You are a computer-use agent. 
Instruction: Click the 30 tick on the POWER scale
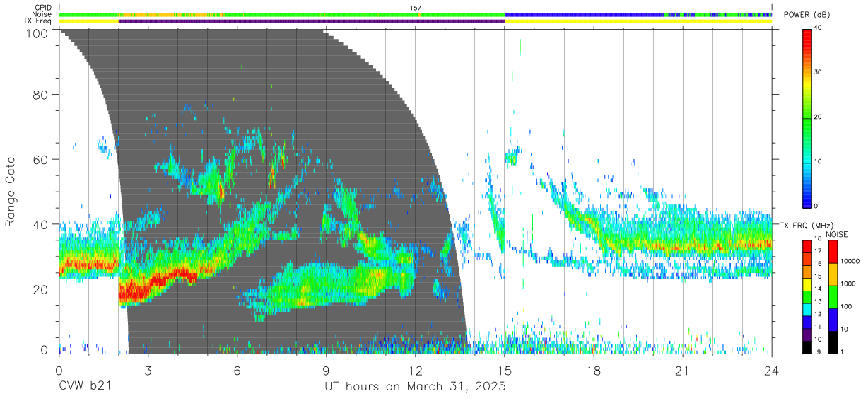(x=819, y=72)
